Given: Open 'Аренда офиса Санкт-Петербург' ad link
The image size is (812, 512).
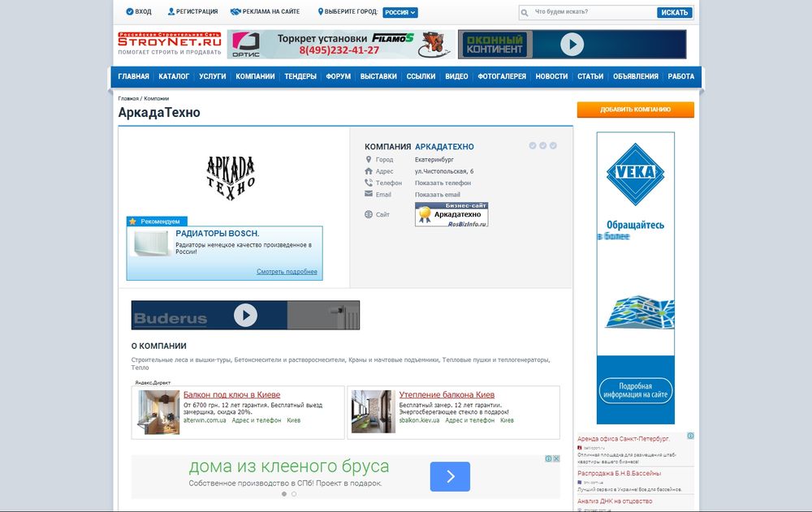Looking at the screenshot, I should [624, 438].
